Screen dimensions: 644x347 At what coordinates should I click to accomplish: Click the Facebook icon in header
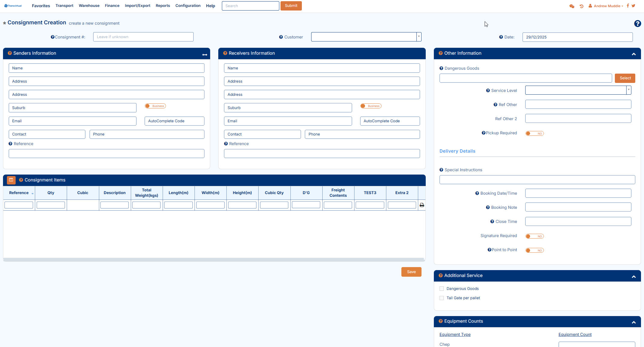628,6
